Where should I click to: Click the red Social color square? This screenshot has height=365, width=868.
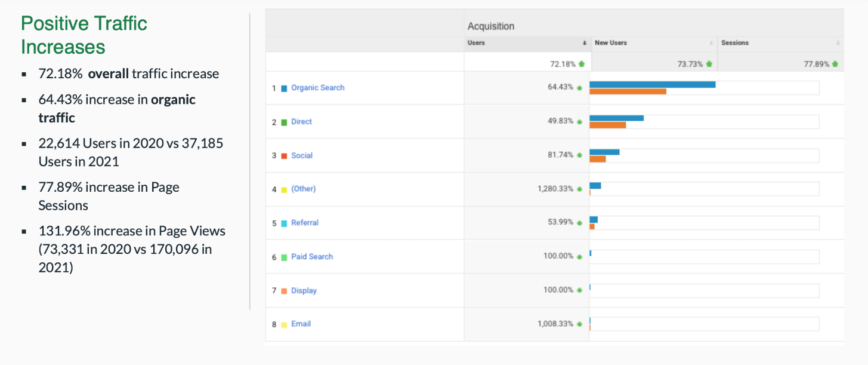pyautogui.click(x=284, y=156)
